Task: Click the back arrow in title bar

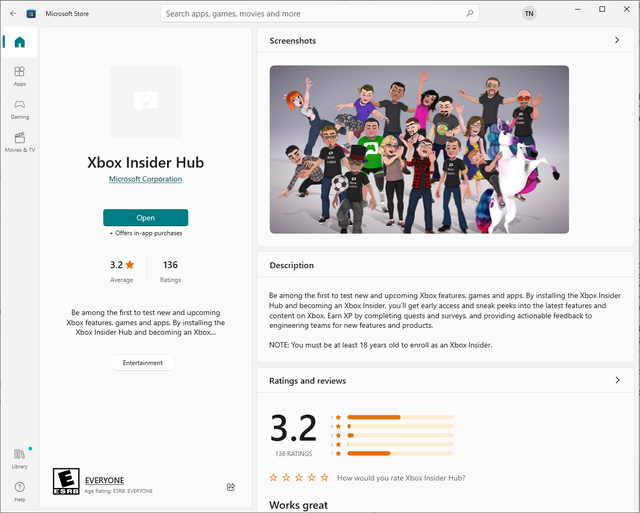Action: pos(13,14)
